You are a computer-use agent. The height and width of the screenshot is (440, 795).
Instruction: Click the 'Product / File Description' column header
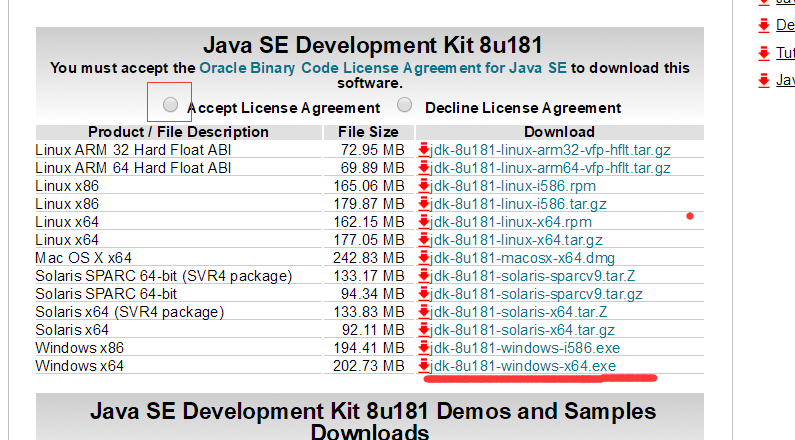(178, 132)
